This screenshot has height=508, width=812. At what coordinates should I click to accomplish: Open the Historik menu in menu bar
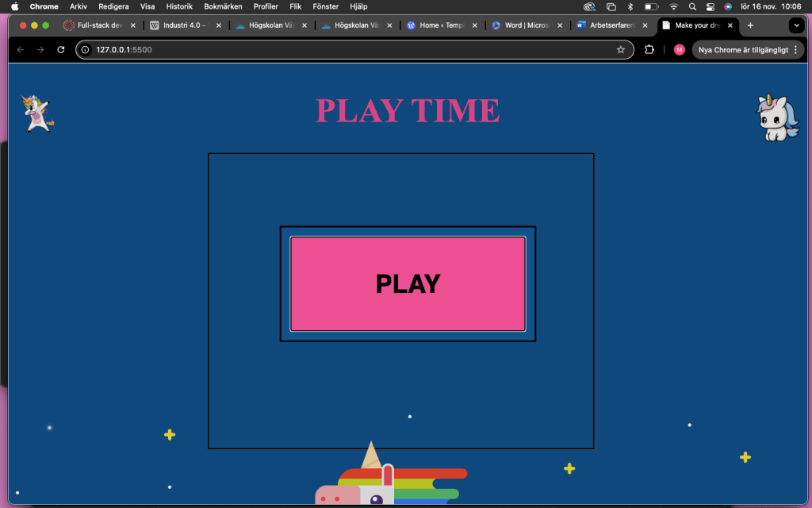[179, 6]
